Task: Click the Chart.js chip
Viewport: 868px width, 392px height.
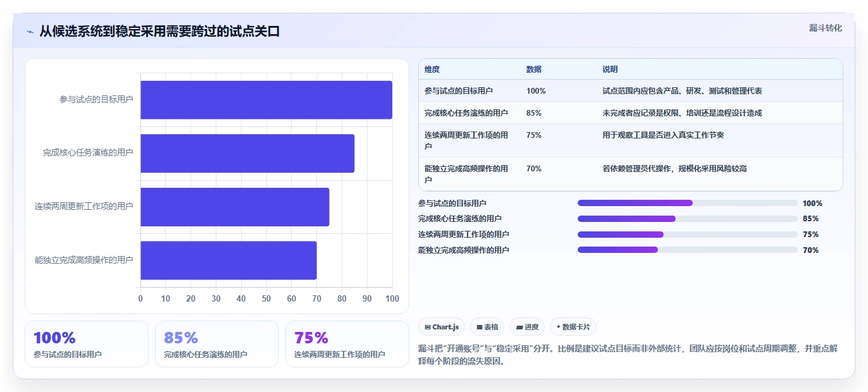Action: click(442, 327)
